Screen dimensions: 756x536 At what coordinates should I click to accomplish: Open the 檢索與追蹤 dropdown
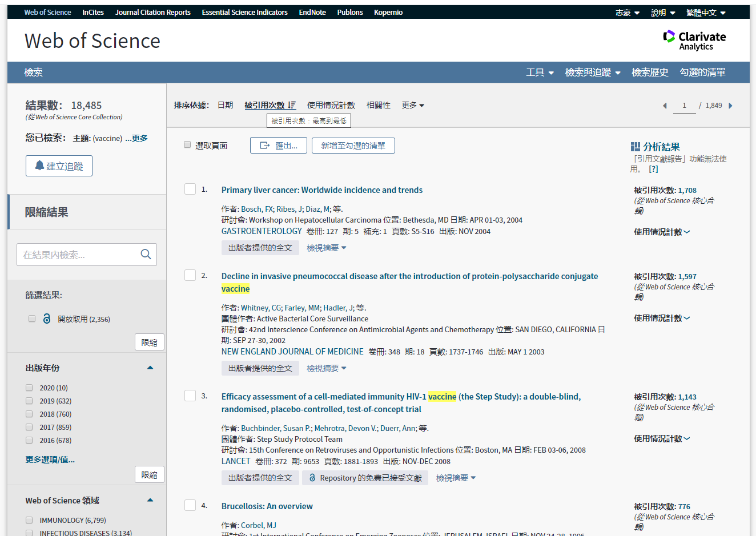click(x=593, y=72)
